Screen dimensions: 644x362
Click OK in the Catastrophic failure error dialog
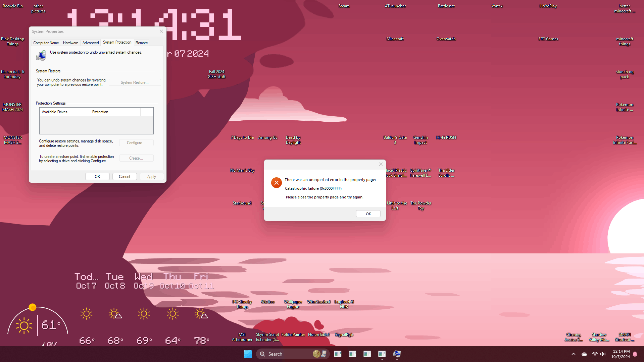tap(368, 214)
